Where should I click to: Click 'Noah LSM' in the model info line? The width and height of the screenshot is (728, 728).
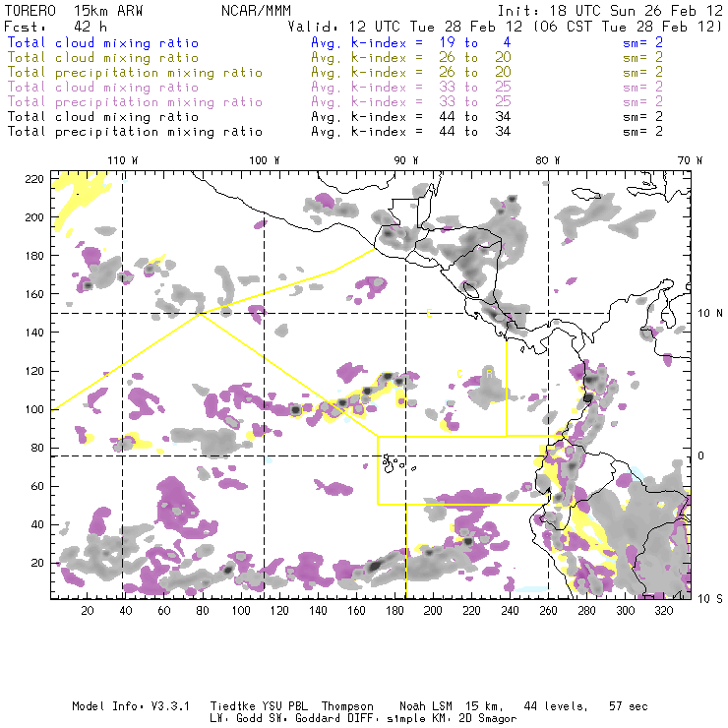tap(426, 706)
